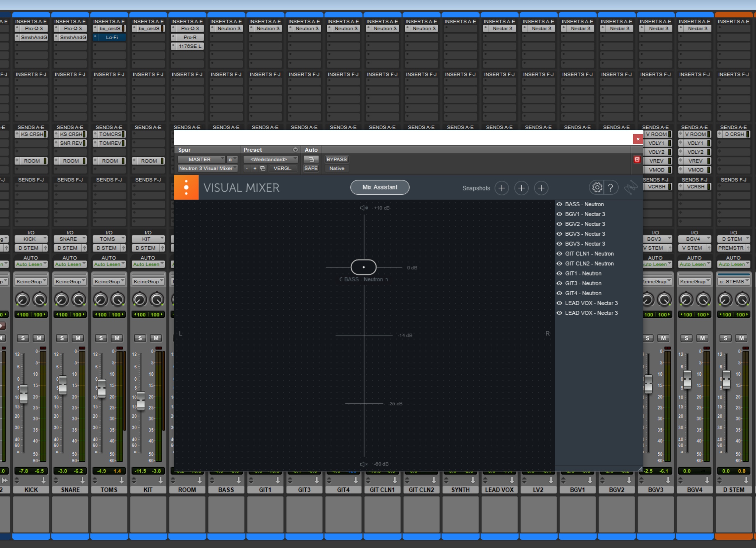This screenshot has width=756, height=548.
Task: Open the Neutron 3 Visual Mixer plug-in selector
Action: pos(208,168)
